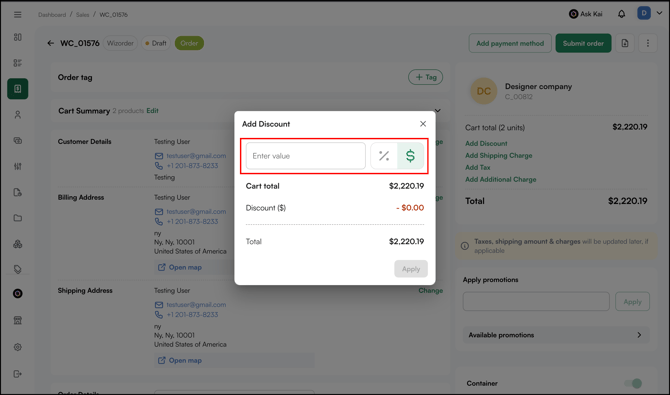Image resolution: width=670 pixels, height=395 pixels.
Task: Click Open map under Billing Address
Action: (180, 268)
